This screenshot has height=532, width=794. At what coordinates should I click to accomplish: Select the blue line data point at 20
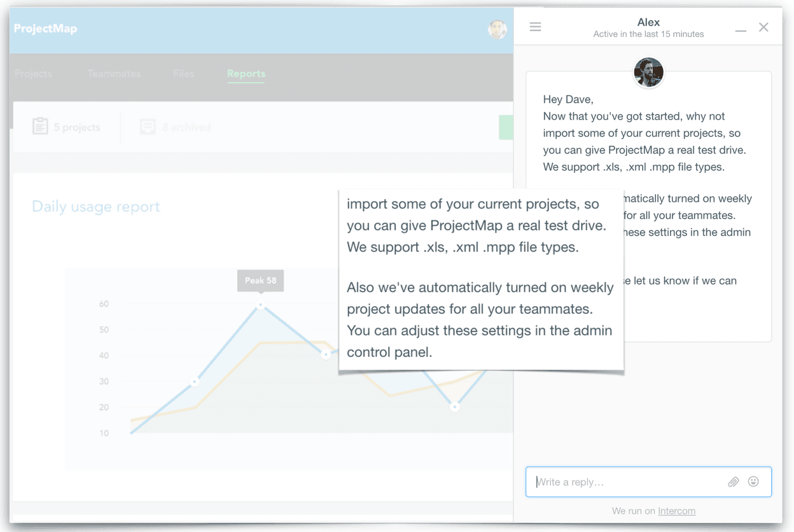(454, 407)
